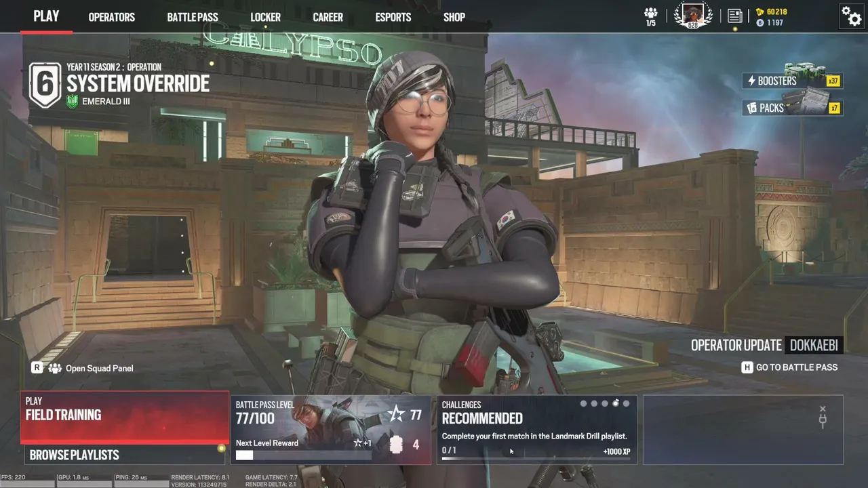Screen dimensions: 868x488
Task: Open the Battle Pass Level 77/100 card
Action: click(x=331, y=430)
